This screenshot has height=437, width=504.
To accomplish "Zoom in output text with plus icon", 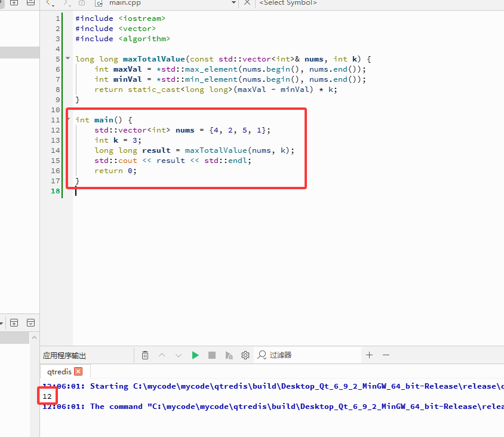I will click(x=369, y=355).
